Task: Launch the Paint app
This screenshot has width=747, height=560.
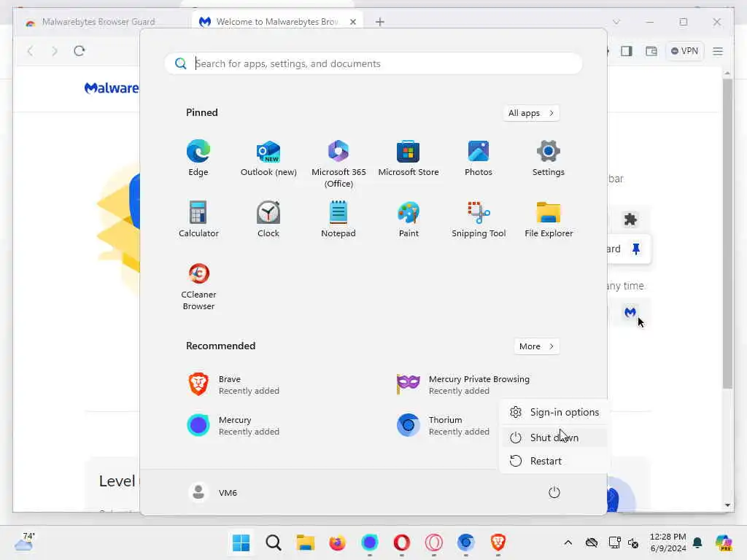Action: (409, 219)
